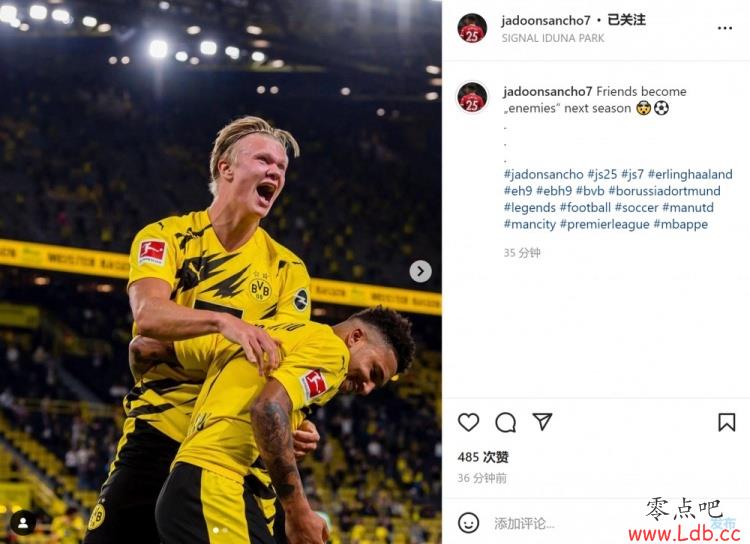This screenshot has height=544, width=750.
Task: Open the emoji picker smiley icon
Action: click(x=468, y=522)
